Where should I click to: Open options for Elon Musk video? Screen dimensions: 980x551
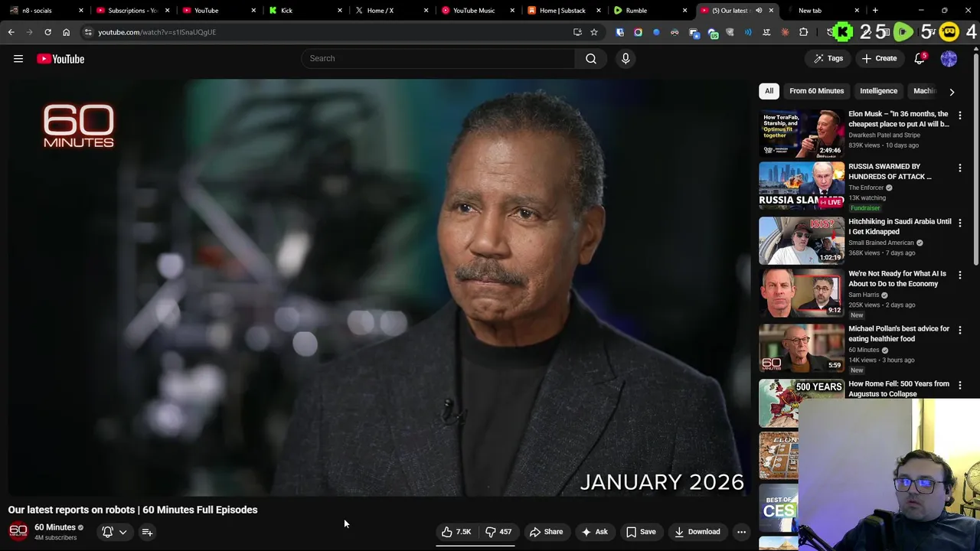[x=959, y=116]
